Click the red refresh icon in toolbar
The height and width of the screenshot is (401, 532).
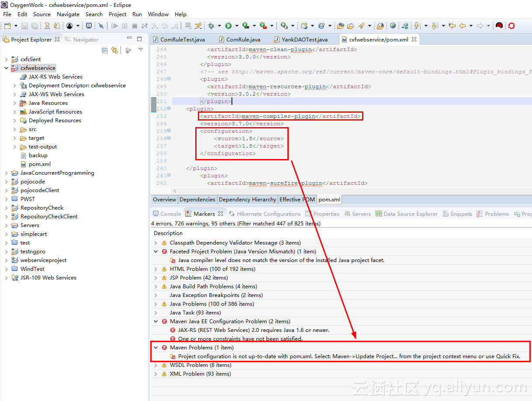click(x=511, y=26)
